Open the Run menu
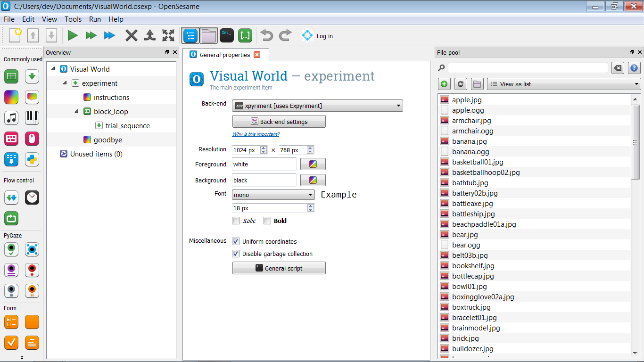This screenshot has width=644, height=362. tap(95, 19)
